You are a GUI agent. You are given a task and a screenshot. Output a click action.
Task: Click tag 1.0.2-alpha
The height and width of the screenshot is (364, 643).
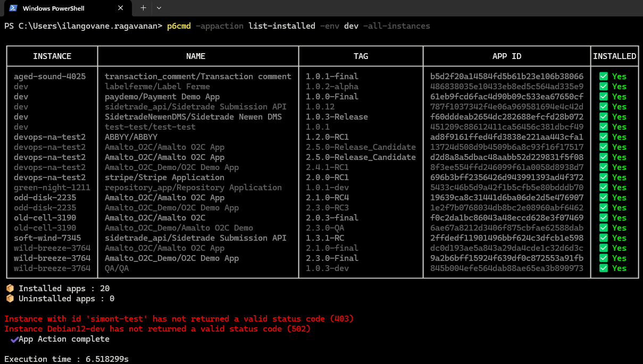coord(332,87)
